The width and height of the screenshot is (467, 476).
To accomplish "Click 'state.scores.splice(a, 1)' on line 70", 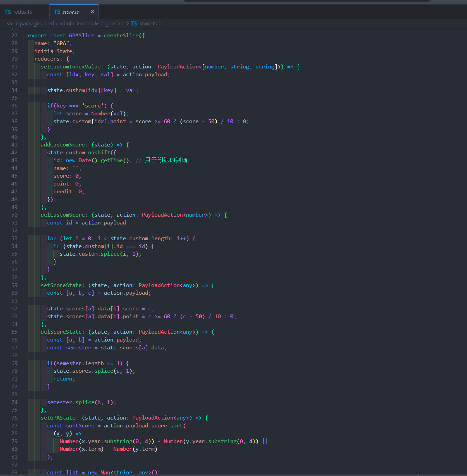I will 93,371.
